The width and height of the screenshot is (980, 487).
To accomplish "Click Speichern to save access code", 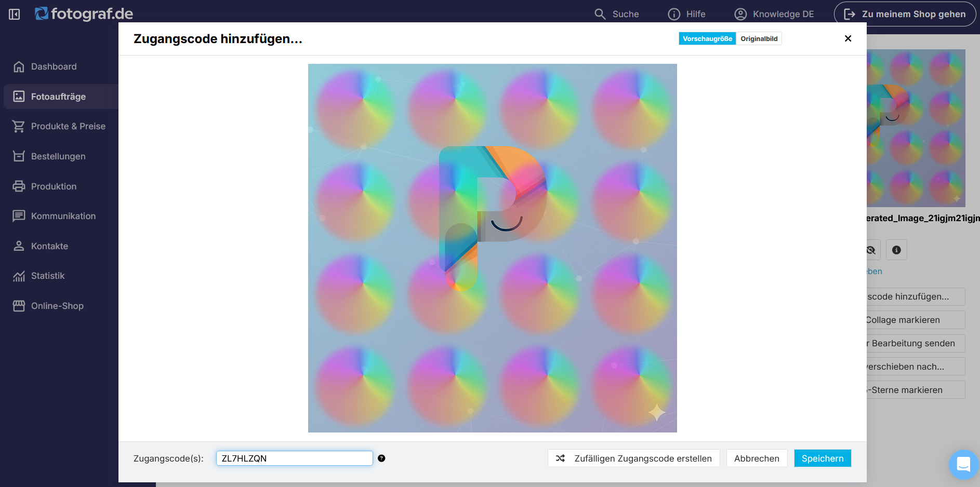I will pyautogui.click(x=823, y=458).
